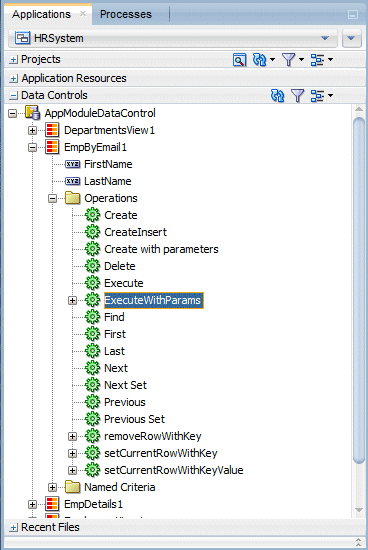Click the EmpDetails1 view object icon
Screen dimensions: 368x550
pyautogui.click(x=52, y=504)
